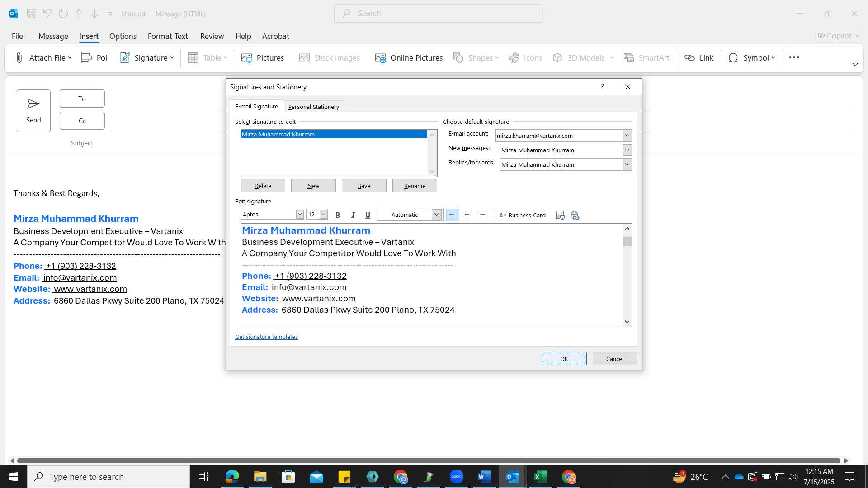Open Word from the taskbar

[x=484, y=477]
